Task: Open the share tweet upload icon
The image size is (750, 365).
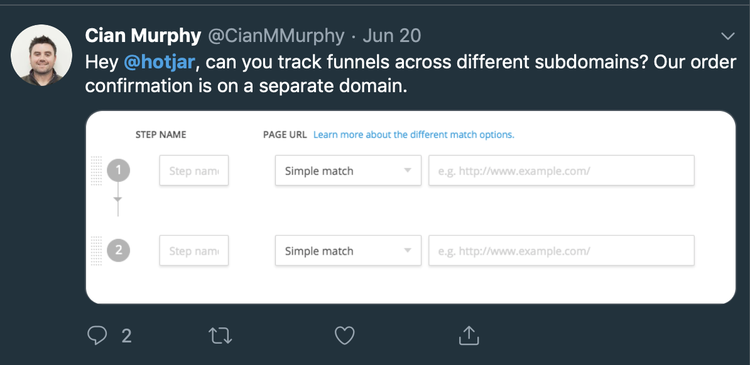Action: [x=469, y=335]
